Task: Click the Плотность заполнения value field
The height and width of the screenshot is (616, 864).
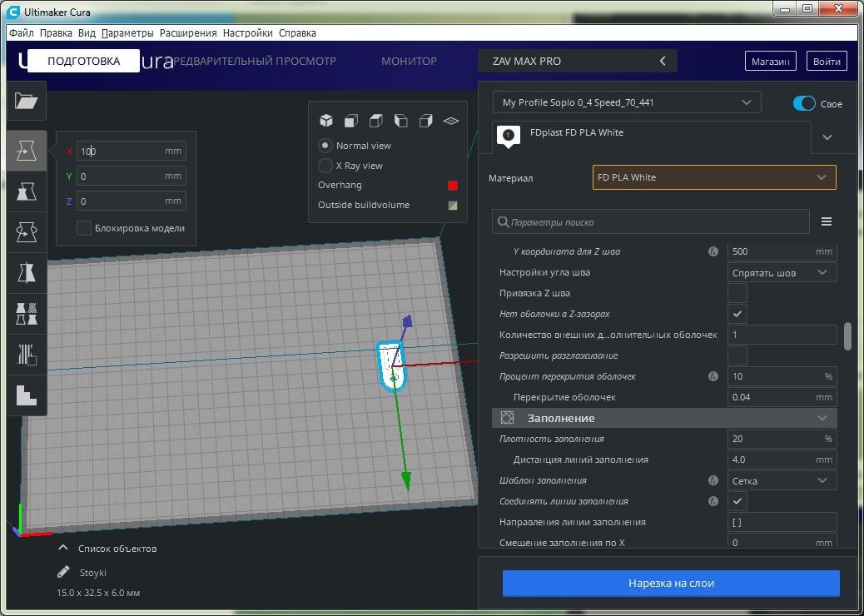Action: click(x=782, y=439)
